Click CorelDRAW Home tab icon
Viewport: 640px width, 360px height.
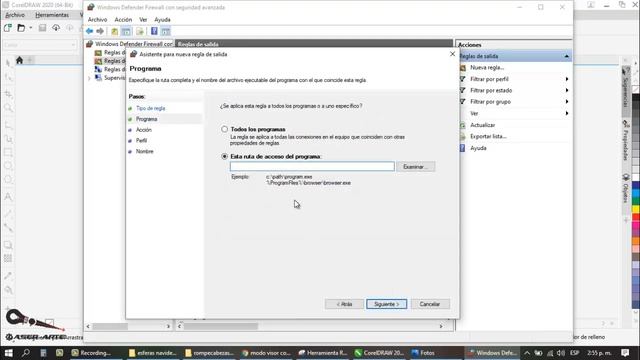coord(19,60)
